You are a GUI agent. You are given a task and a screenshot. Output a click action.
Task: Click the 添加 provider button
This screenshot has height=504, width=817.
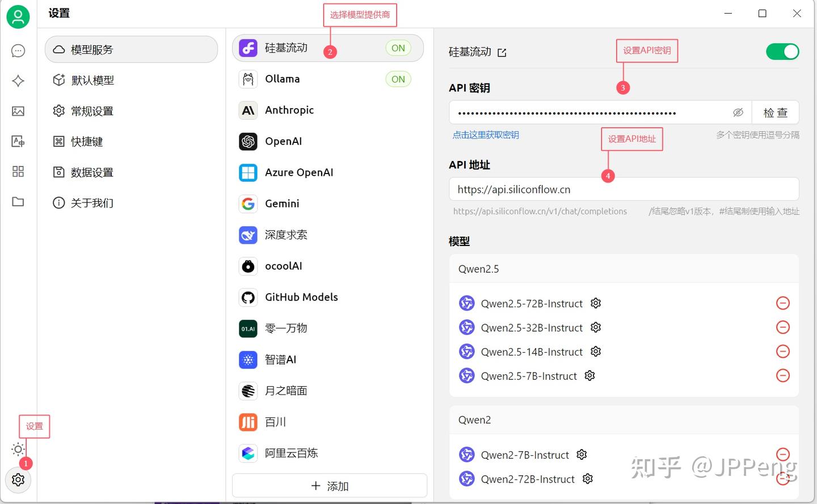coord(330,486)
